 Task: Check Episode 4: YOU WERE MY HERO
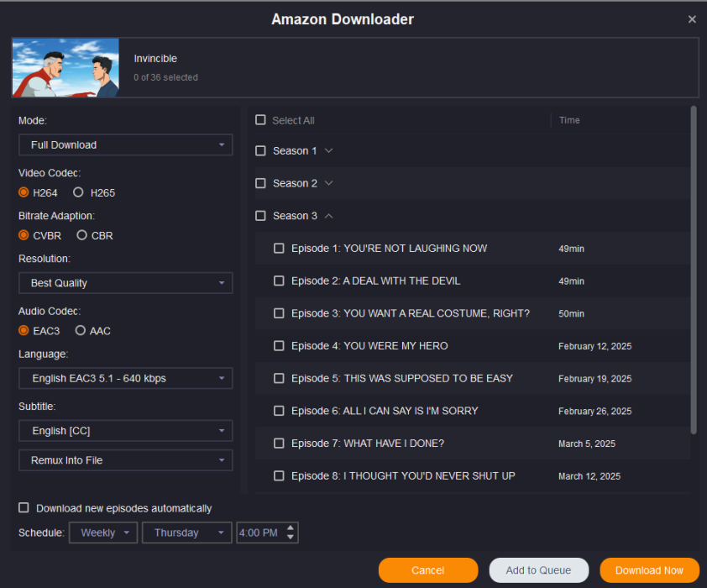(x=279, y=346)
